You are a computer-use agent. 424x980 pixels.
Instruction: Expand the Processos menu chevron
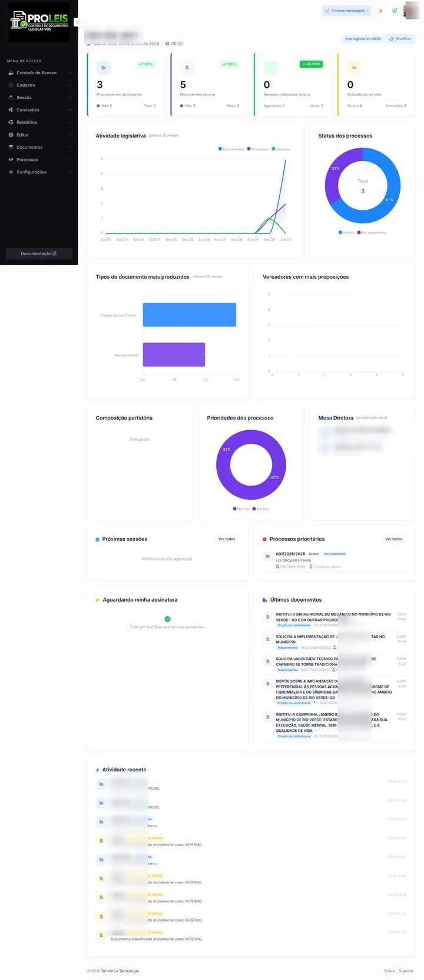tap(69, 160)
